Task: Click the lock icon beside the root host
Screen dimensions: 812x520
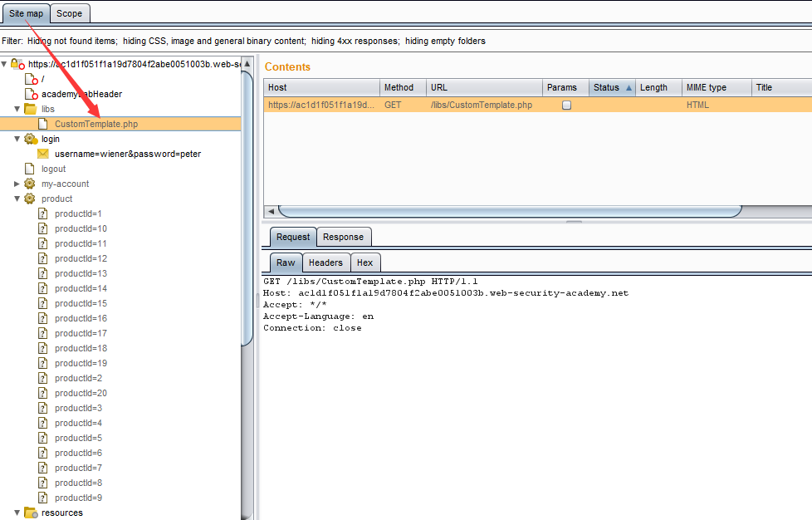Action: [16, 64]
